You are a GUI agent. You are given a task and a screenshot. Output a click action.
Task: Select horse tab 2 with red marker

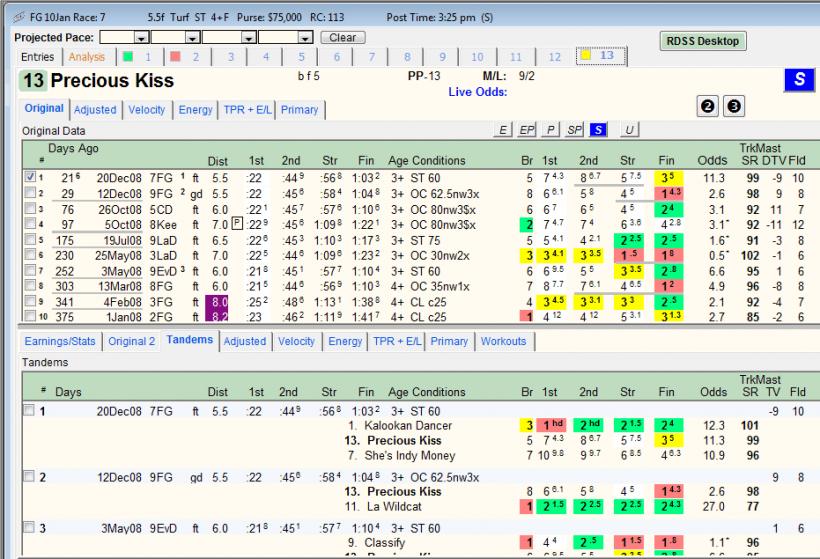click(x=186, y=56)
